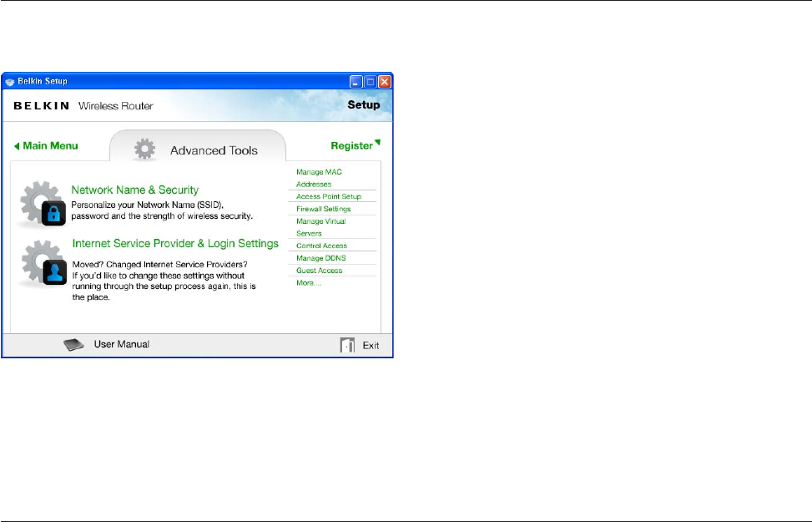Open the User Manual

point(121,344)
